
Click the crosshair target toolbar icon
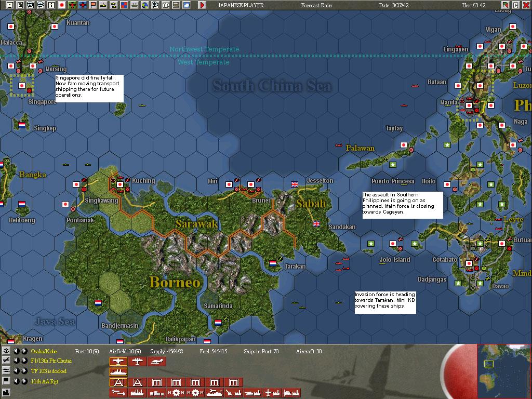(x=155, y=5)
